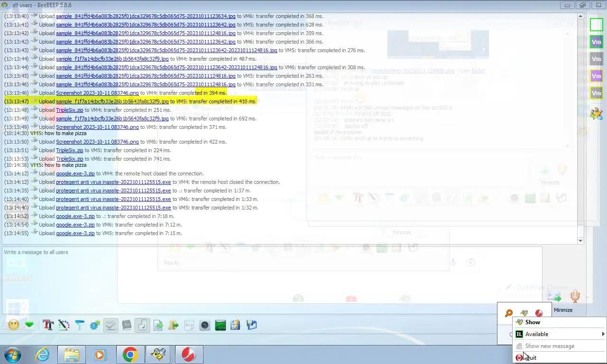
Task: Toggle the return-key send option
Action: 142,325
